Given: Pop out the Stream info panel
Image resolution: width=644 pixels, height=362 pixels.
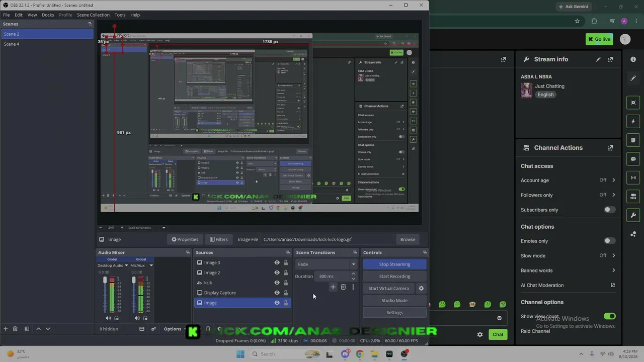Looking at the screenshot, I should click(x=610, y=59).
